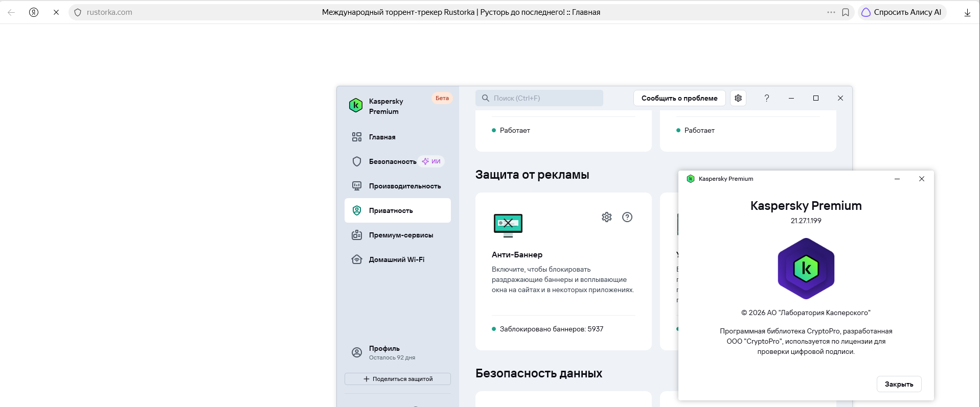Open Kaspersky help question mark in title bar

[x=767, y=98]
